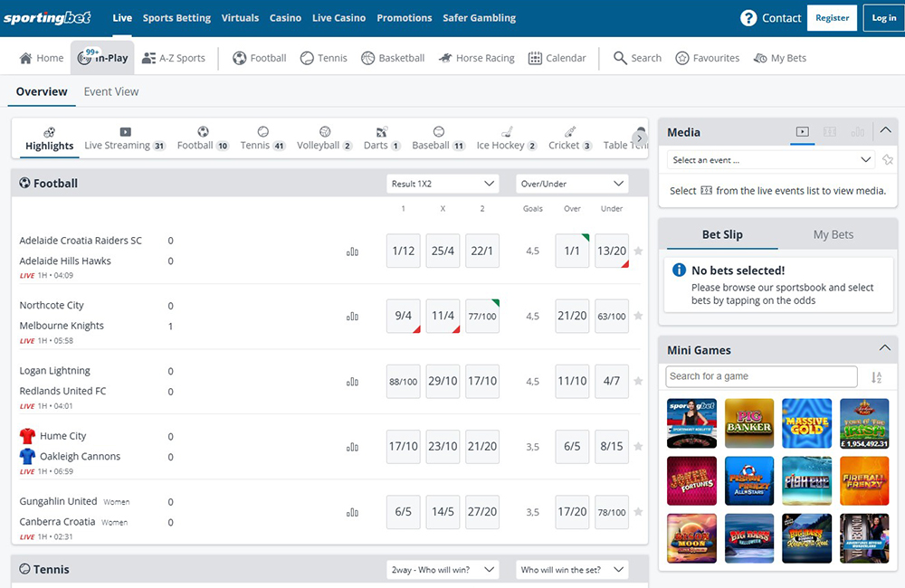Go to Horse Racing quick link
The height and width of the screenshot is (588, 905).
click(x=477, y=58)
